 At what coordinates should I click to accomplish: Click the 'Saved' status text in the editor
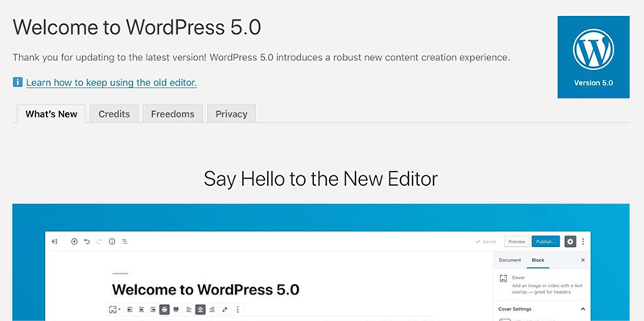click(x=486, y=242)
